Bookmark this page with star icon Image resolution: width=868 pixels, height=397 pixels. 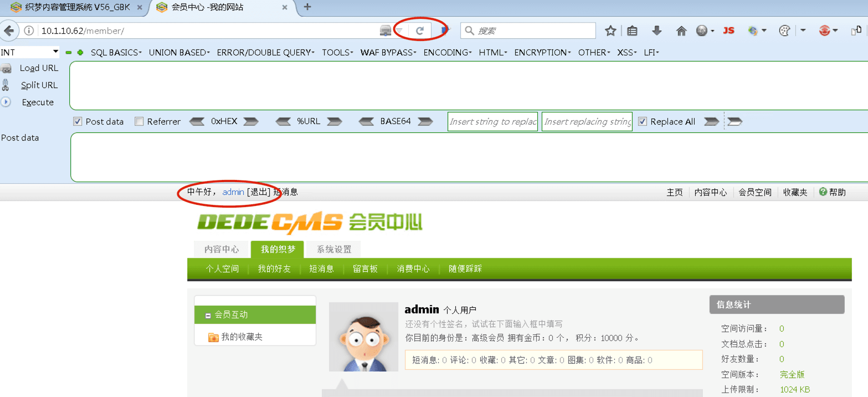(x=610, y=31)
